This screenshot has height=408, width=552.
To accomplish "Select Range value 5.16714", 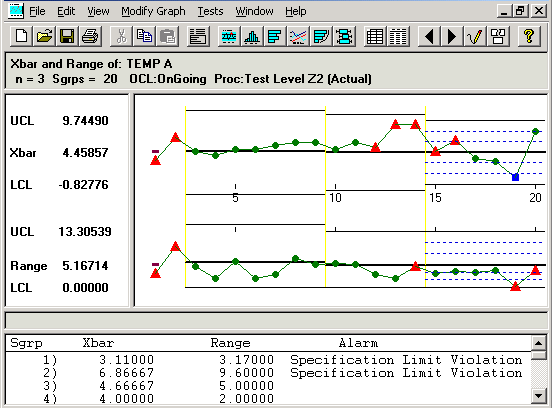I will [85, 265].
